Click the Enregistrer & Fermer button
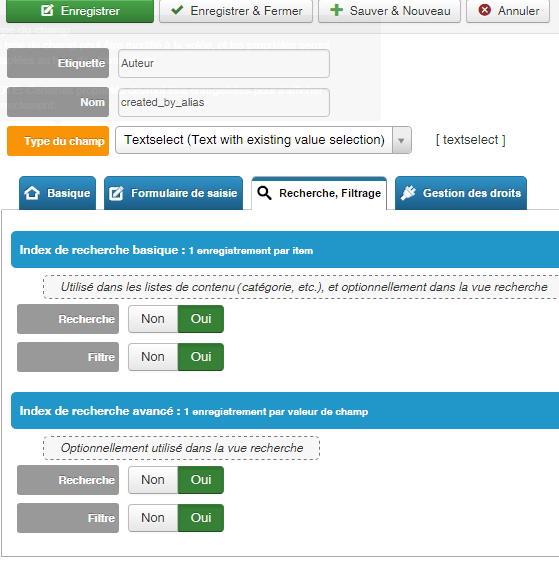The image size is (559, 587). [x=236, y=11]
